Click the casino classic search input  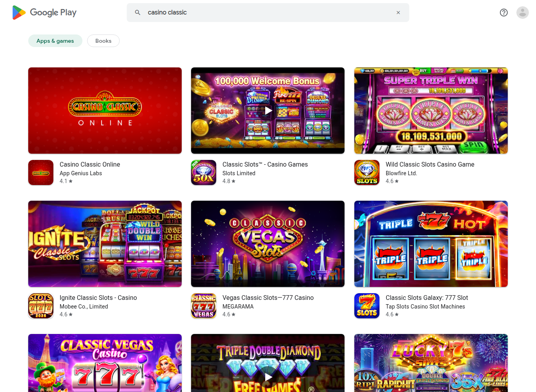(x=268, y=13)
